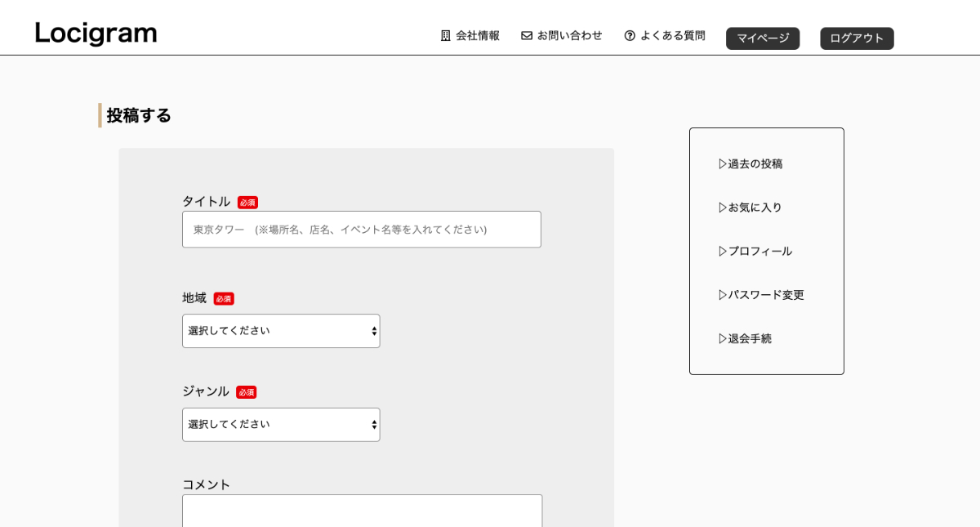This screenshot has height=527, width=980.
Task: Go to よくある質問 FAQ link
Action: pos(672,36)
